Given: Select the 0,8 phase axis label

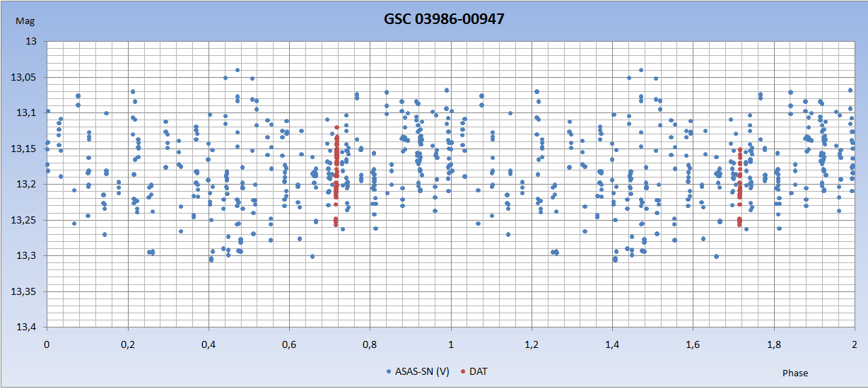Looking at the screenshot, I should [x=370, y=344].
